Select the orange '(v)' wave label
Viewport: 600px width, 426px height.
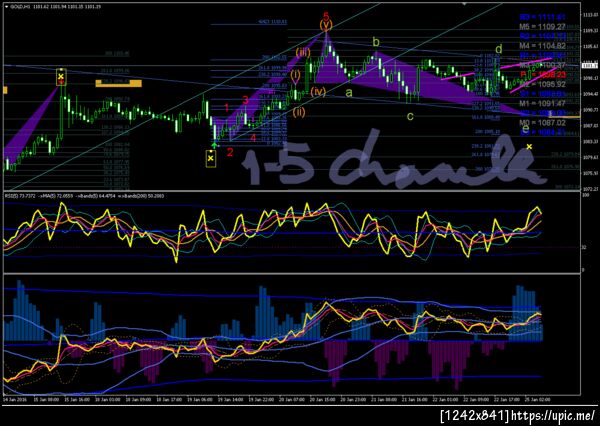[x=326, y=25]
